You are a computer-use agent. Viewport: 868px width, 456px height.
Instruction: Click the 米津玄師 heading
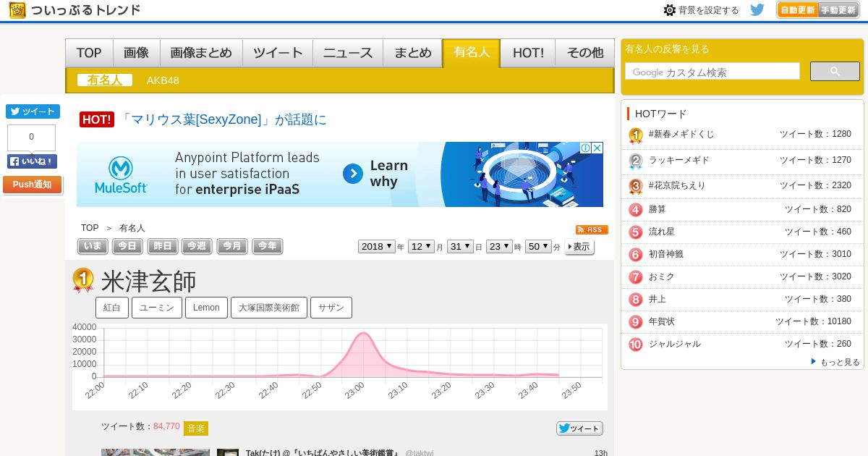149,282
